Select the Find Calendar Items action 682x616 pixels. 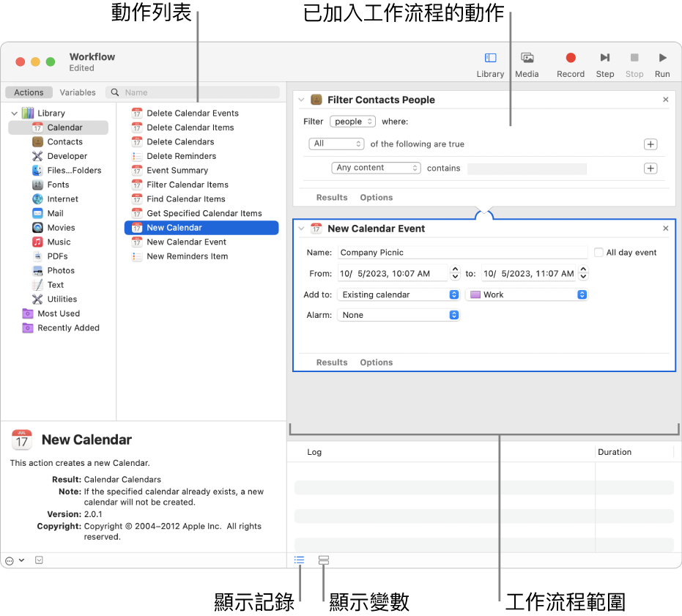coord(179,200)
